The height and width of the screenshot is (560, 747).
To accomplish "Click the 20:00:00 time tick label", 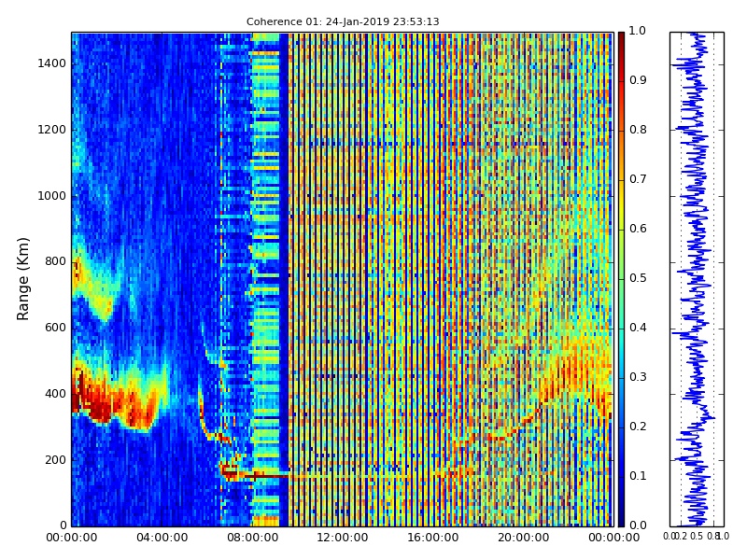I will (524, 538).
